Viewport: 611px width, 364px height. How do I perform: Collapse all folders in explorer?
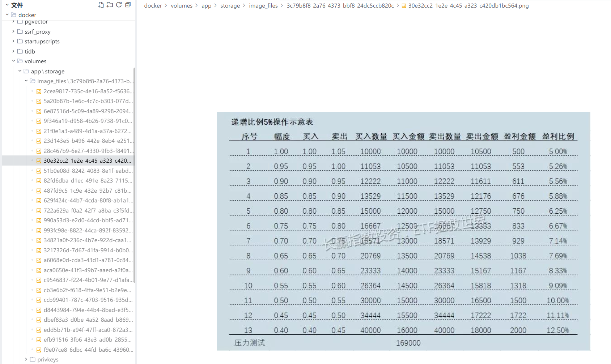tap(128, 5)
